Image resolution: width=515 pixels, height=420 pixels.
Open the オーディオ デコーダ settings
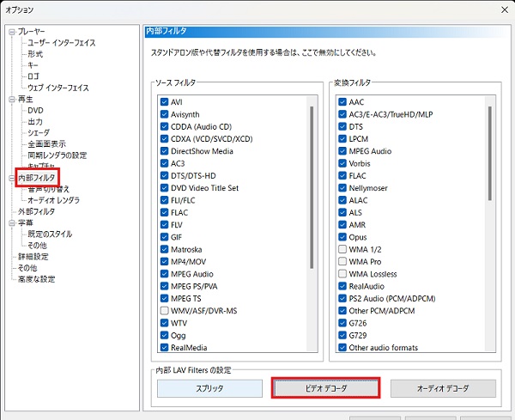[443, 388]
